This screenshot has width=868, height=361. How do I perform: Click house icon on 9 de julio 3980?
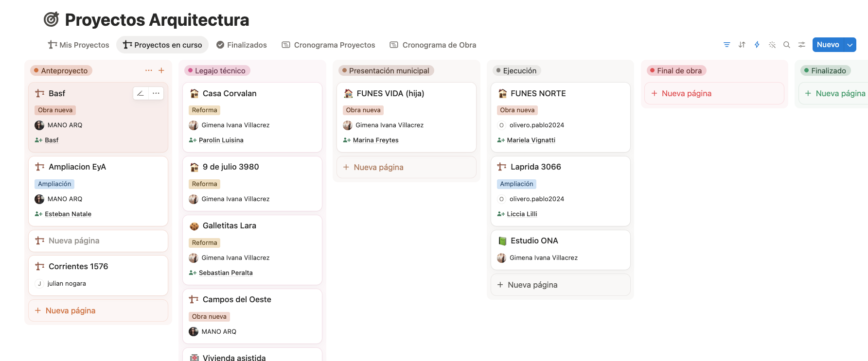[x=194, y=167]
